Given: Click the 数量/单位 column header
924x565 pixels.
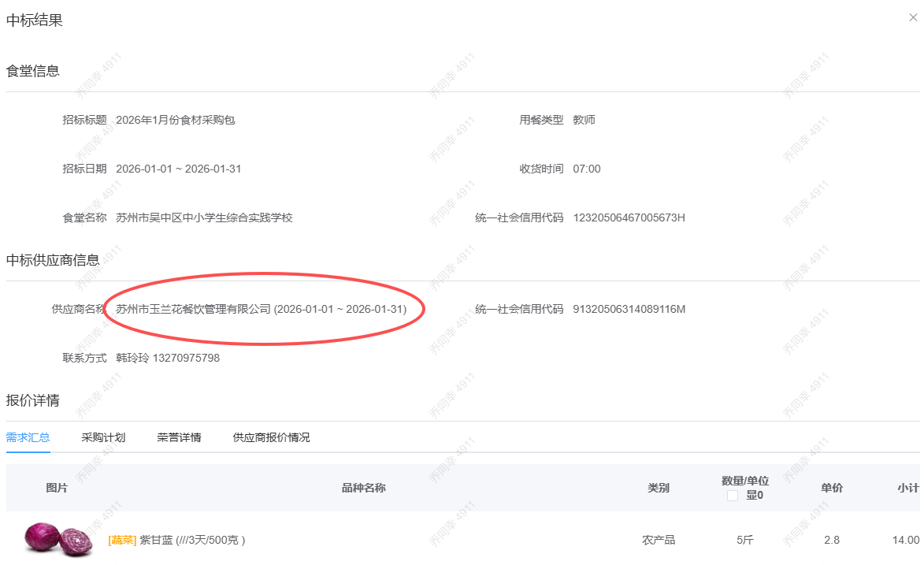Looking at the screenshot, I should [x=744, y=481].
